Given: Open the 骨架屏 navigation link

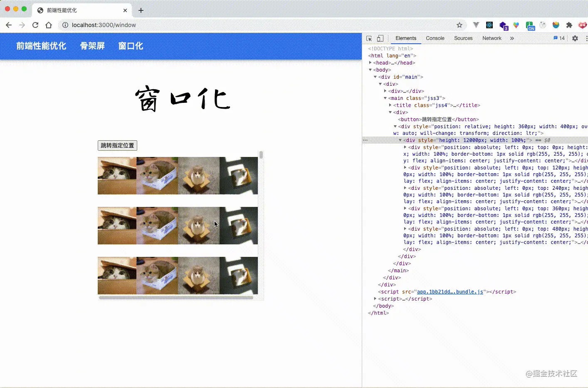Looking at the screenshot, I should [92, 46].
